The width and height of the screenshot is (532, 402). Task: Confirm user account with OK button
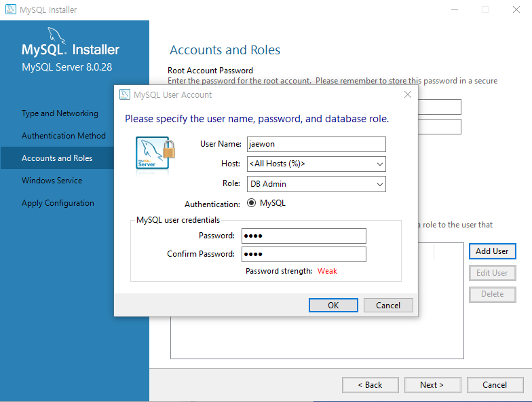[x=333, y=306]
